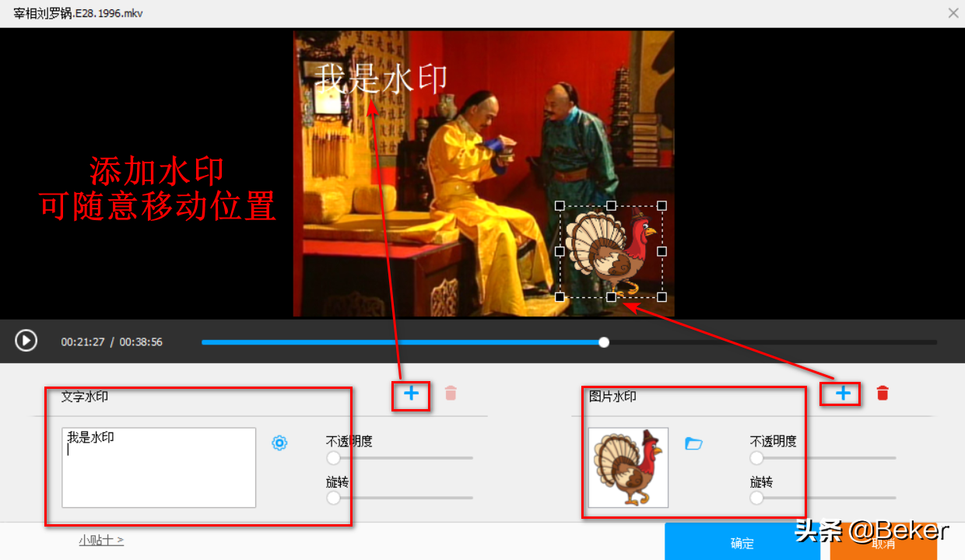Open text watermark font settings gear
Image resolution: width=965 pixels, height=560 pixels.
pyautogui.click(x=279, y=443)
